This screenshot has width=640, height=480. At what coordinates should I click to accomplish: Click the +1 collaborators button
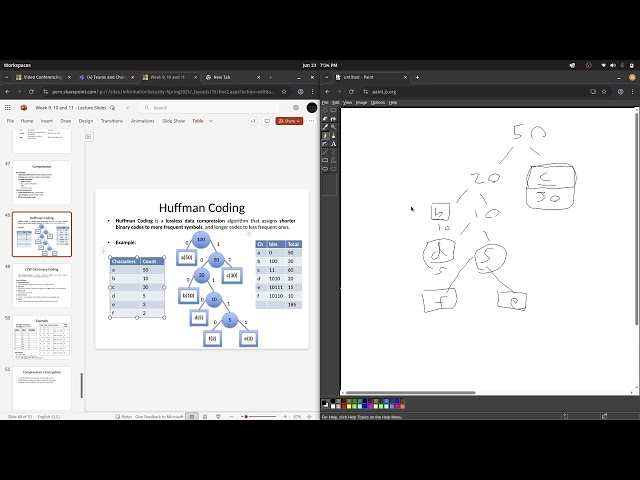(253, 121)
